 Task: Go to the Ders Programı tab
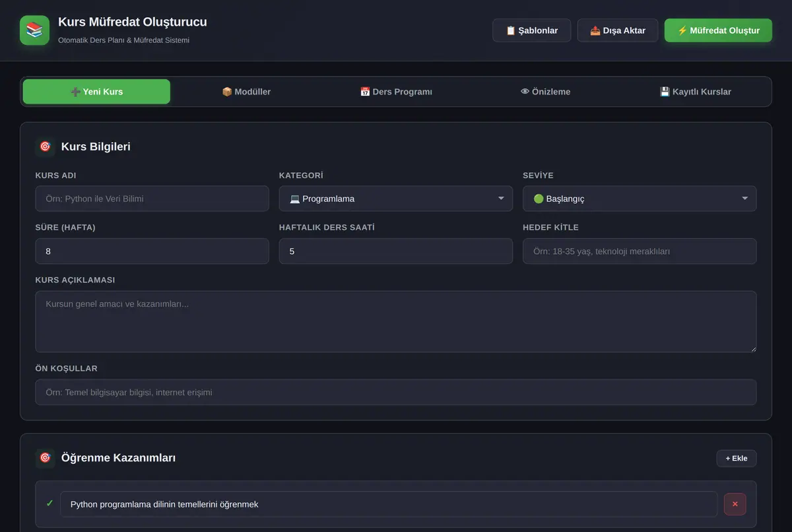396,92
